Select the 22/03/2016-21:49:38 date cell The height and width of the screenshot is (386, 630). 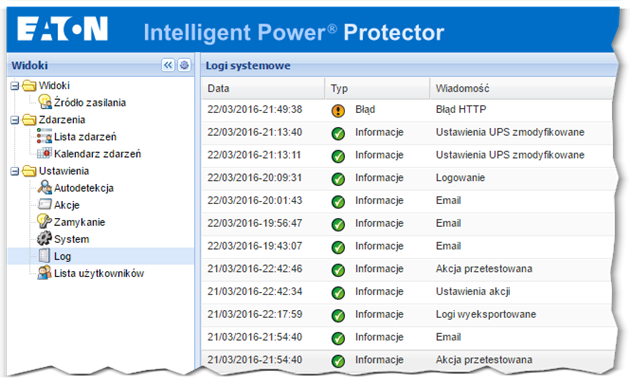click(255, 109)
